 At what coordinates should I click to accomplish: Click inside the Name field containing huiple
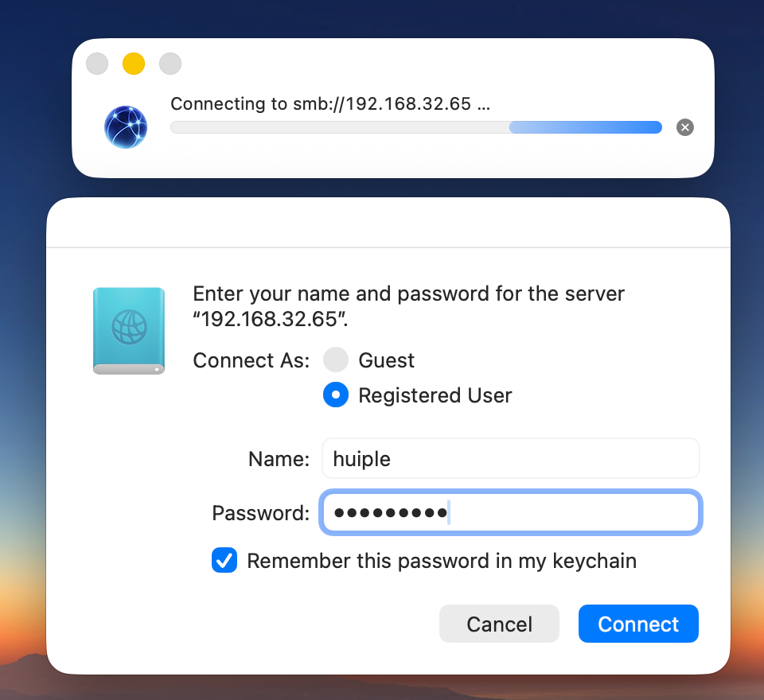pyautogui.click(x=509, y=459)
